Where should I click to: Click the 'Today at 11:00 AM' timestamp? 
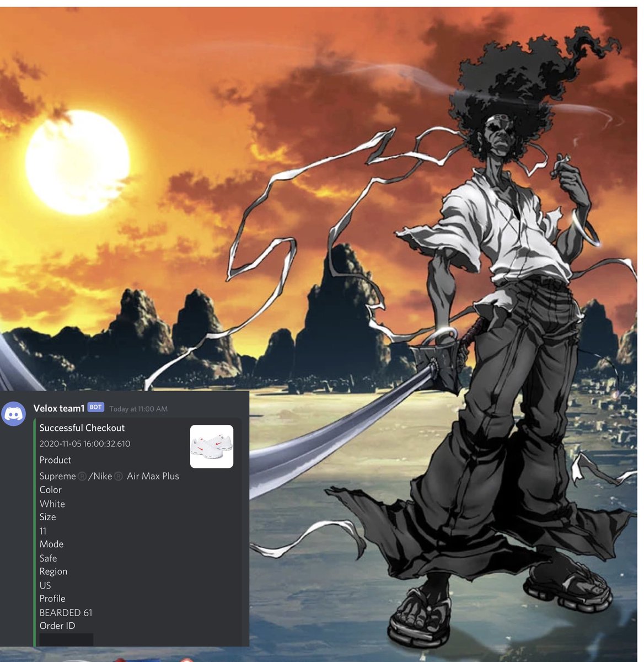(138, 409)
